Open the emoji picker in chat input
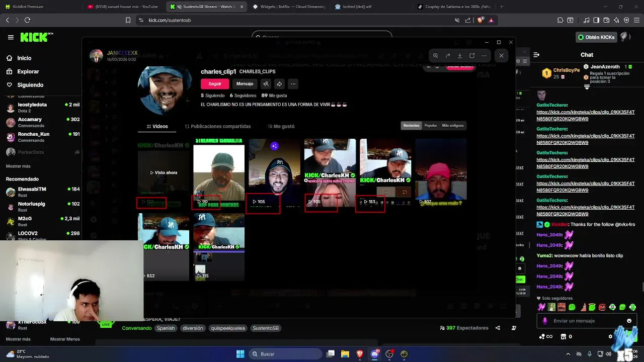The width and height of the screenshot is (644, 362). (629, 321)
